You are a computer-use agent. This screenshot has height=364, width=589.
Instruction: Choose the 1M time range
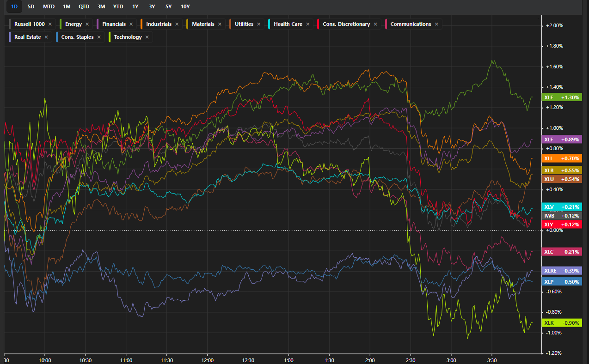tap(67, 6)
